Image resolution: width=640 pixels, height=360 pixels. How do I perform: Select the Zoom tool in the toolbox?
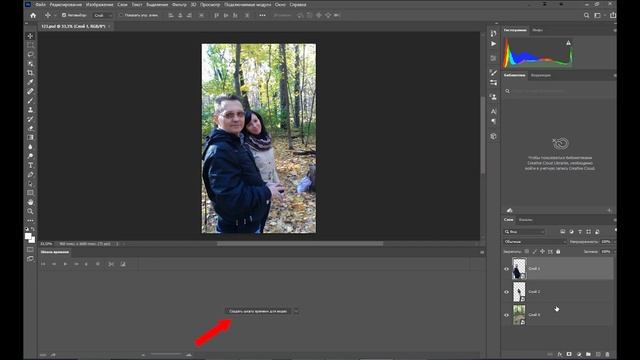click(30, 211)
